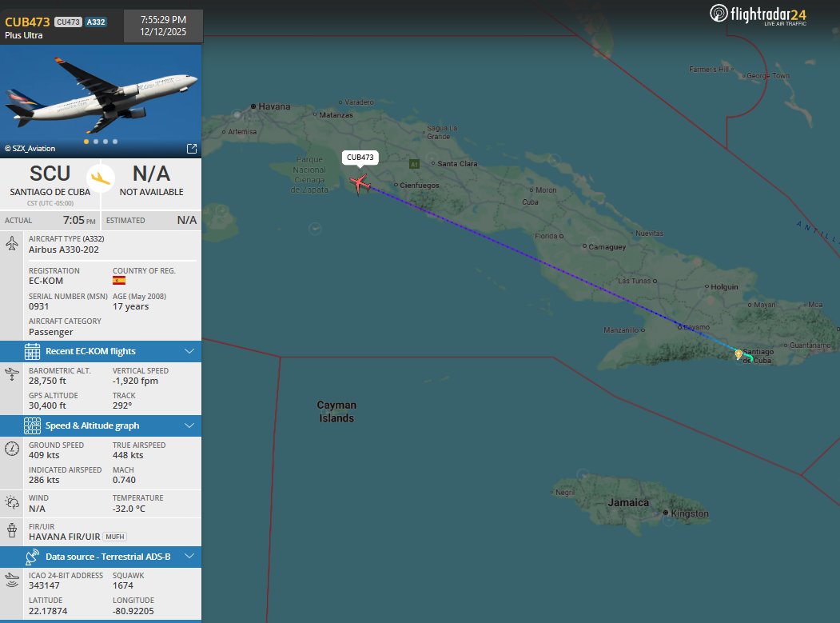This screenshot has height=623, width=840.
Task: Click the actual departure time 7:05 PM
Action: (x=79, y=221)
